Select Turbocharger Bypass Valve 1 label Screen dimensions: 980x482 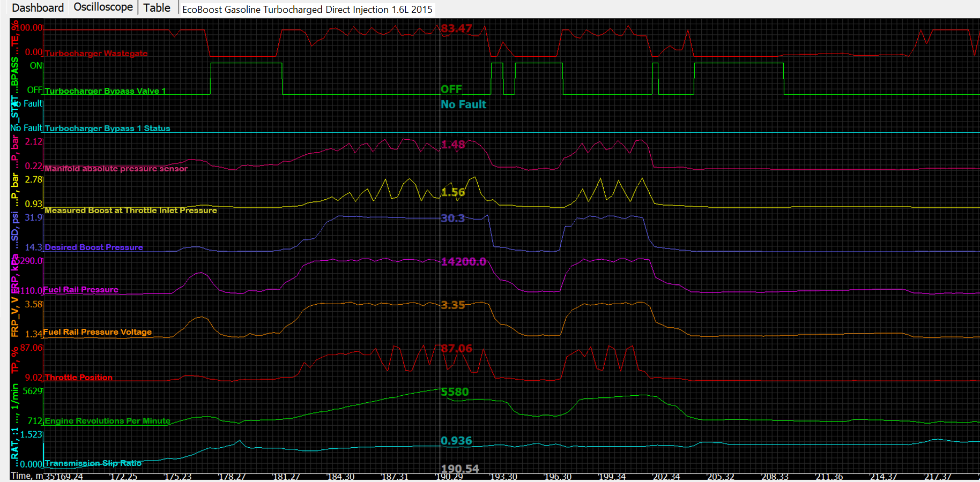[x=105, y=91]
